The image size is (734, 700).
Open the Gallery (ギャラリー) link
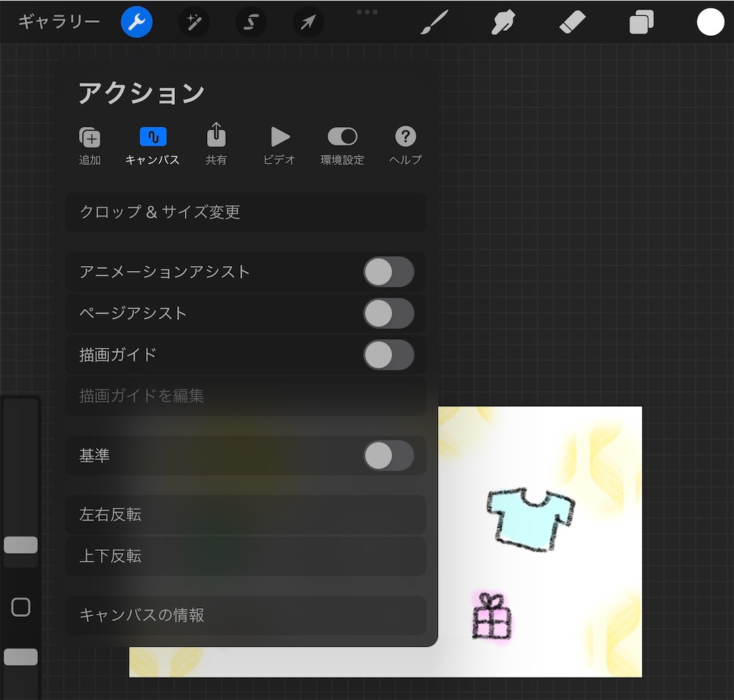(59, 22)
